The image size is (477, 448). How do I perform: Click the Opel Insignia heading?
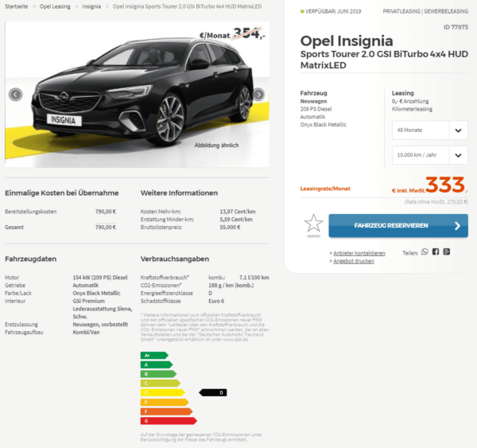347,41
